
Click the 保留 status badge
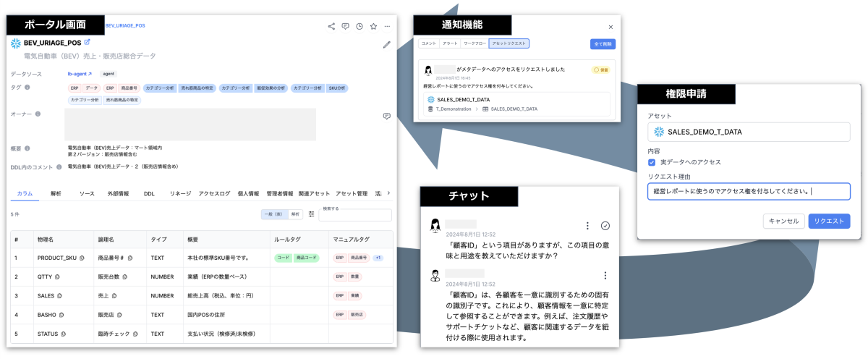pyautogui.click(x=601, y=70)
